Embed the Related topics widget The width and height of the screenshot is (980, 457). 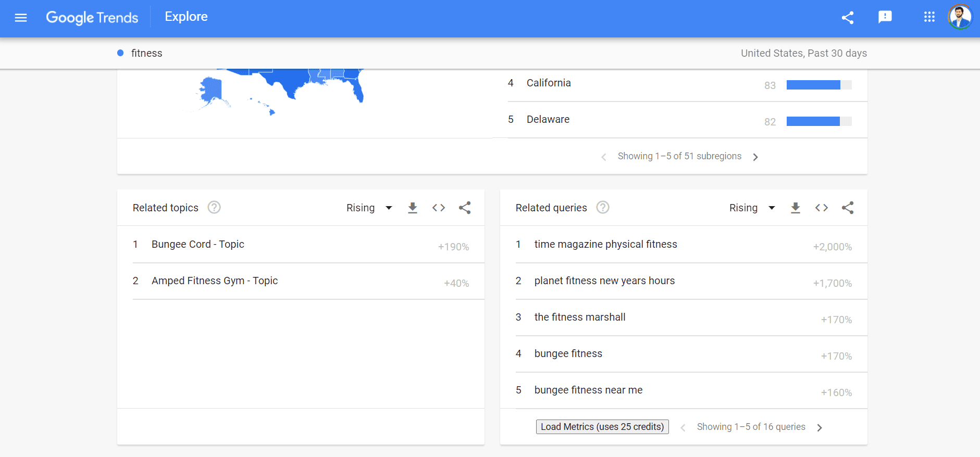tap(439, 208)
